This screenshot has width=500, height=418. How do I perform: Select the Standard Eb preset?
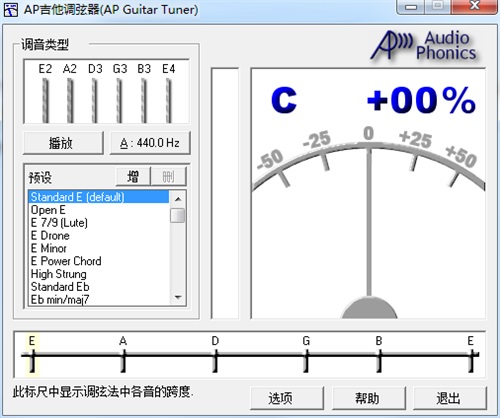[99, 287]
